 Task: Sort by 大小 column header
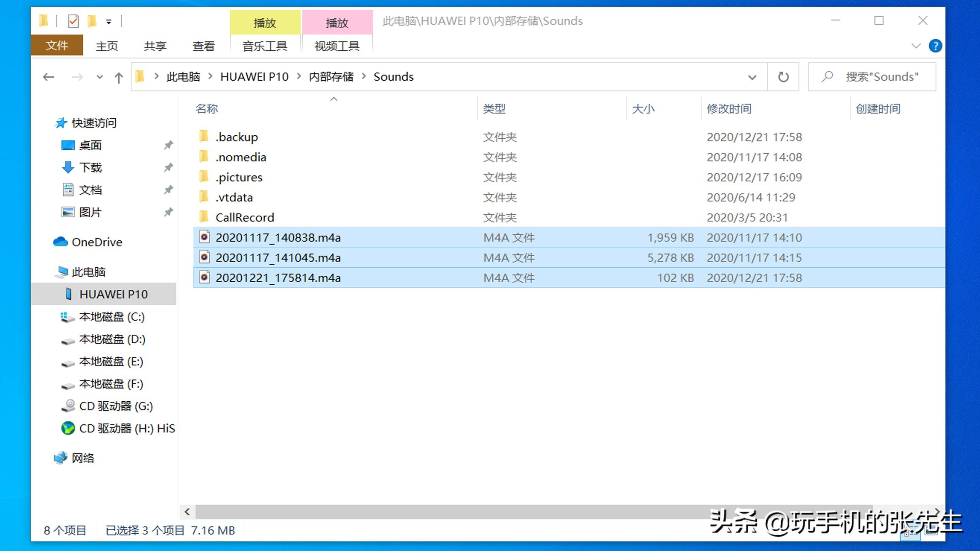pyautogui.click(x=643, y=109)
